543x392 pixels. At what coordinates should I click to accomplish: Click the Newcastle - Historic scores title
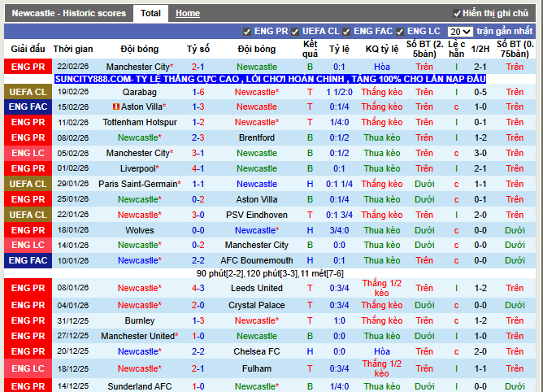pos(69,14)
